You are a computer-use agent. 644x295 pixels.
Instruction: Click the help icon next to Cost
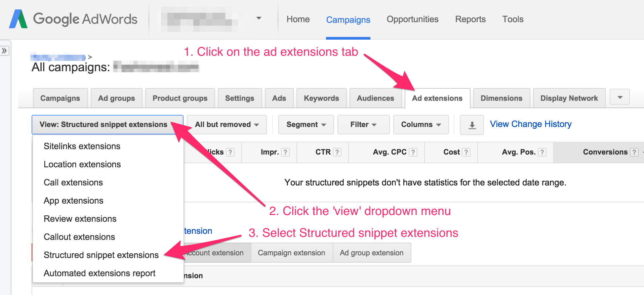tap(466, 152)
